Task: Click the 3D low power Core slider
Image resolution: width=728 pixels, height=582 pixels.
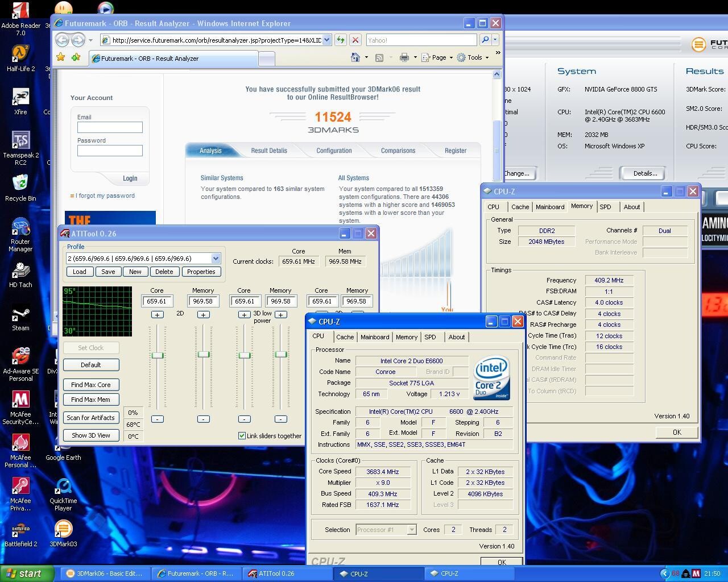Action: click(244, 355)
